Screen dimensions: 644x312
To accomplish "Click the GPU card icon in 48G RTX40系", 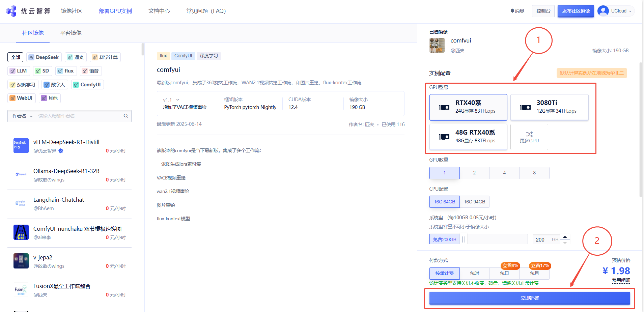I will click(444, 137).
